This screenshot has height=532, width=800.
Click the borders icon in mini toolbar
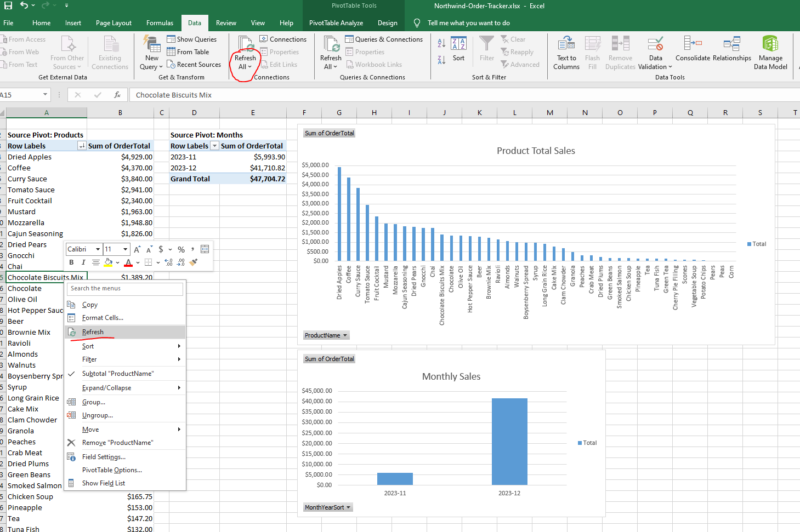click(x=148, y=262)
